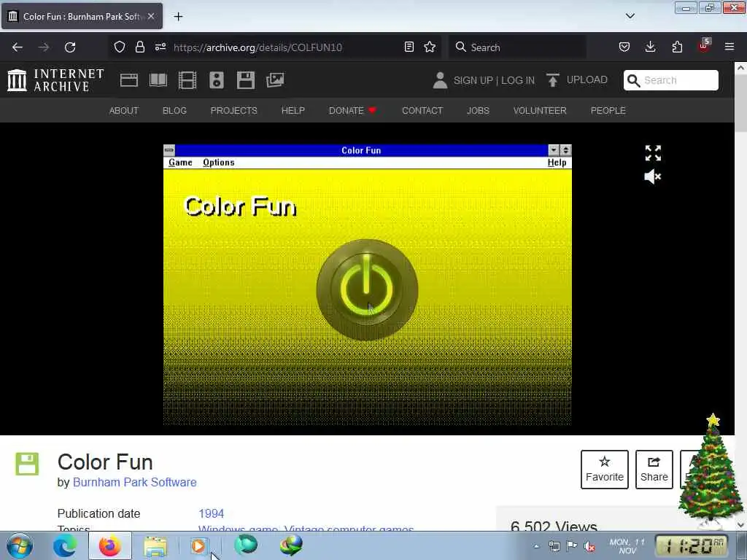The image size is (747, 560).
Task: Open the Options menu in Color Fun
Action: pyautogui.click(x=219, y=163)
